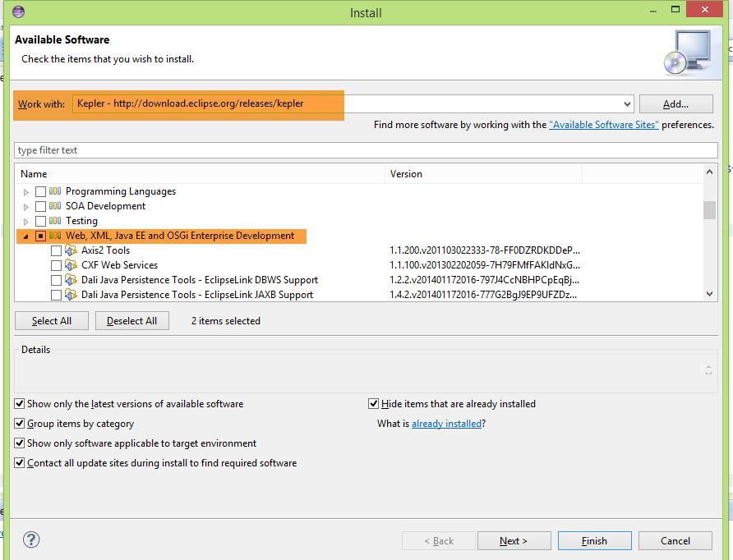Click the help question mark icon
This screenshot has height=560, width=733.
pyautogui.click(x=31, y=539)
